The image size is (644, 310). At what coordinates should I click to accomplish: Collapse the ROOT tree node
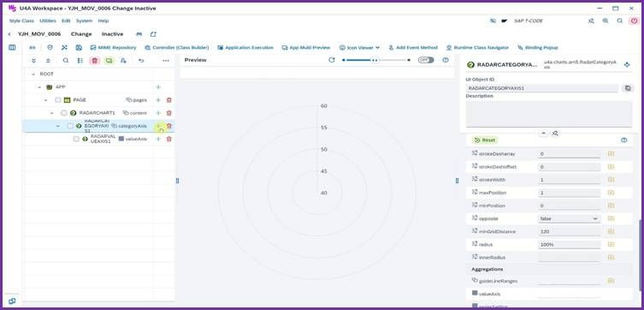tap(33, 75)
